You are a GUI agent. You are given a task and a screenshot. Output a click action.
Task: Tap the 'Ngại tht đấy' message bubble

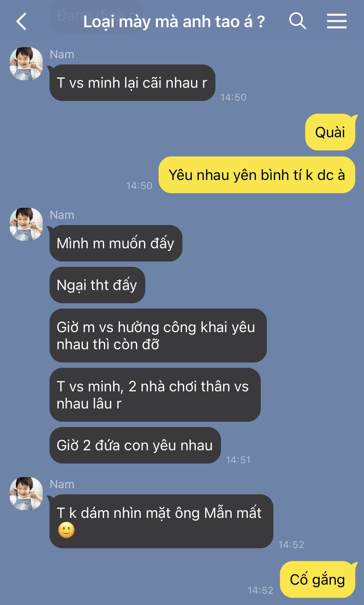(97, 285)
